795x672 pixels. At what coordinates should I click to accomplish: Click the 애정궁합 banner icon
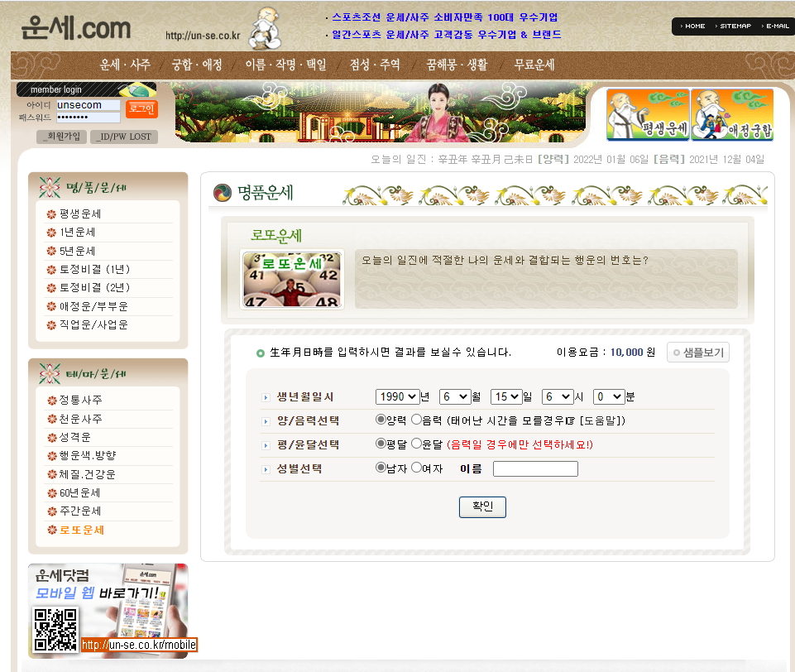[x=732, y=115]
